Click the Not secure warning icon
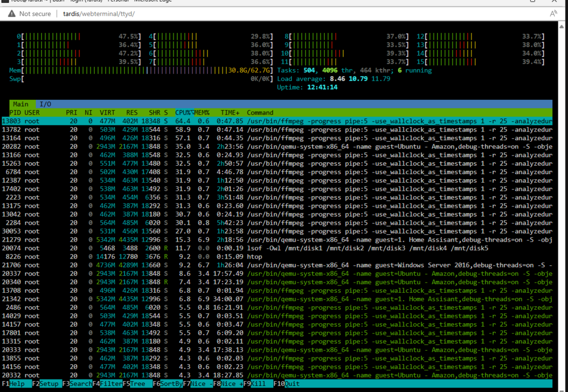568x392 pixels. coord(12,14)
